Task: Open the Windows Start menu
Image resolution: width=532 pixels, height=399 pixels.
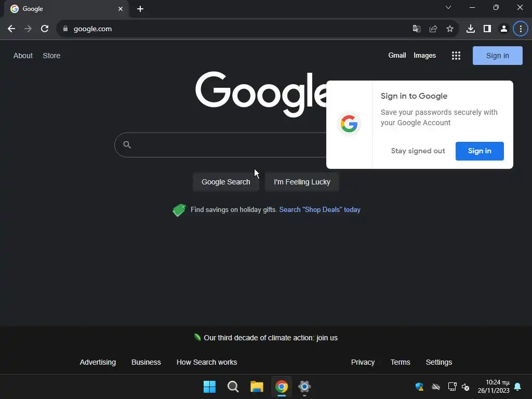Action: pyautogui.click(x=210, y=387)
